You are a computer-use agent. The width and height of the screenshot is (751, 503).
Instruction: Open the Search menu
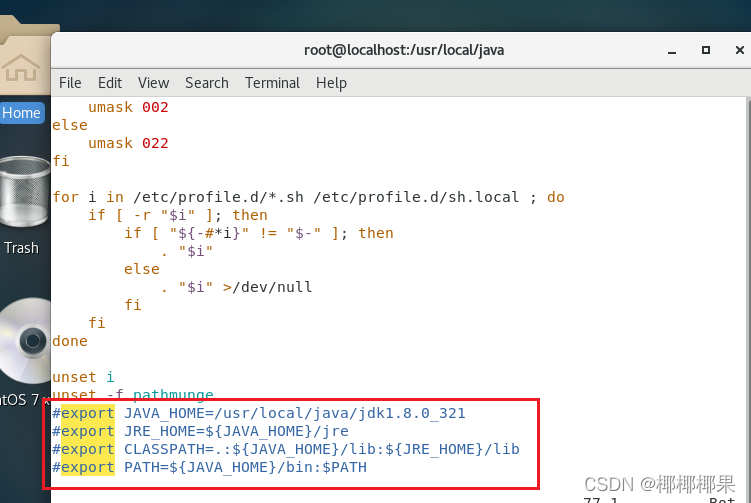[207, 83]
